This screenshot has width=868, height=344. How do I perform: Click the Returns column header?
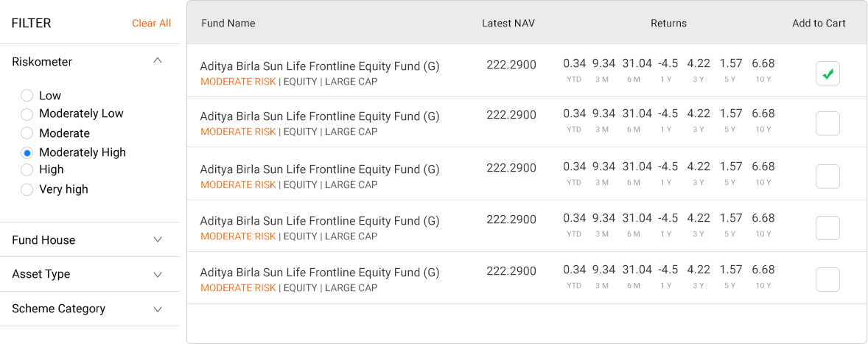[x=668, y=24]
